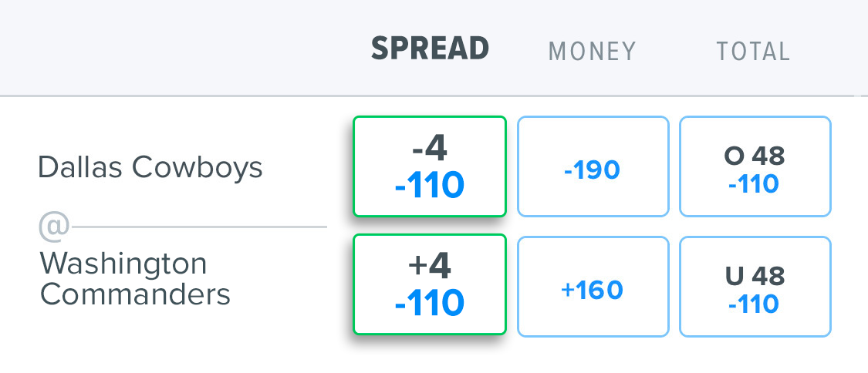Toggle the Washington Commanders +4 spread bet

coord(429,285)
